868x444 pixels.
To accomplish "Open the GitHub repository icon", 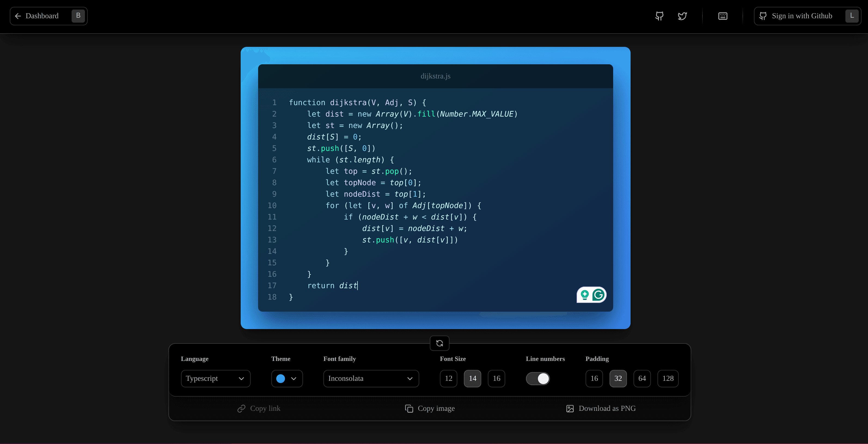I will tap(659, 16).
